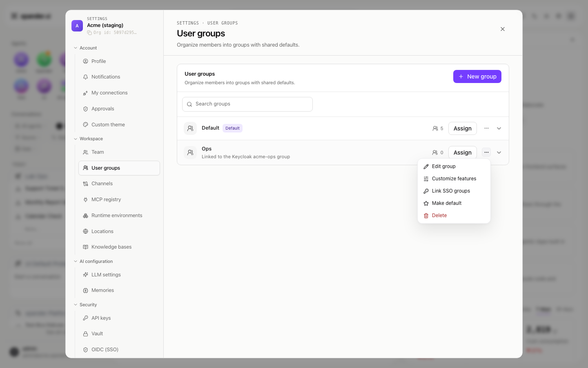Delete the Ops group from menu
The height and width of the screenshot is (368, 588).
454,215
